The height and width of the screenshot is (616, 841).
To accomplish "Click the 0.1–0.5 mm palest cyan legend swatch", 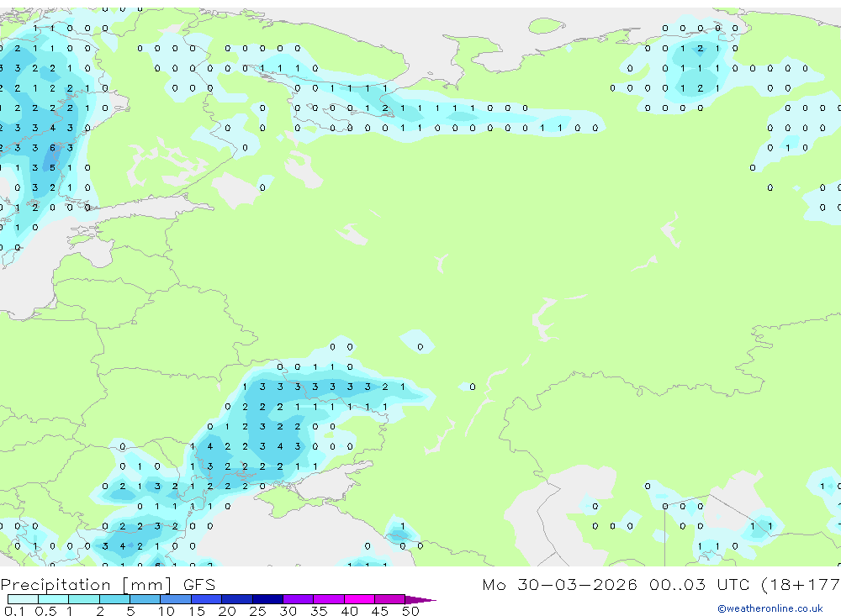I will (23, 599).
